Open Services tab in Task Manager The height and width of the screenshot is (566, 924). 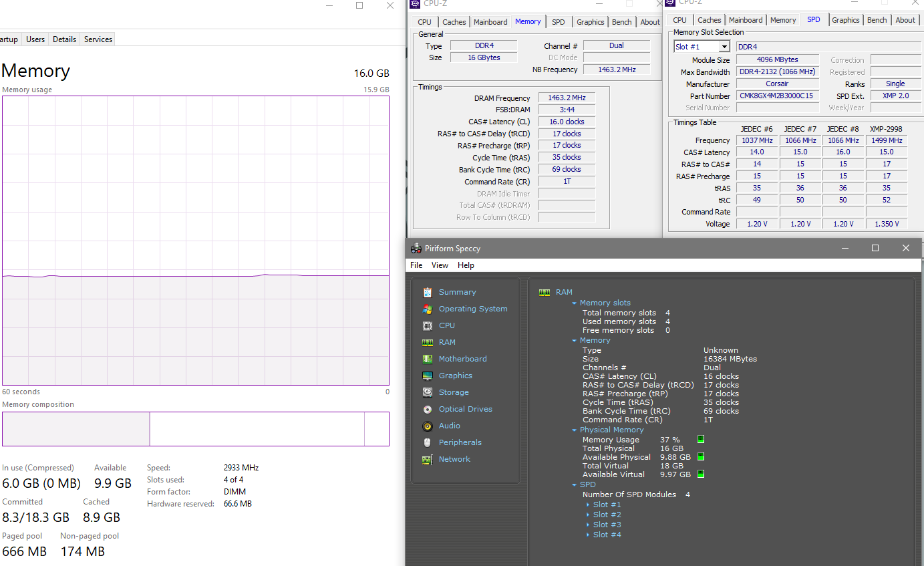[x=98, y=39]
